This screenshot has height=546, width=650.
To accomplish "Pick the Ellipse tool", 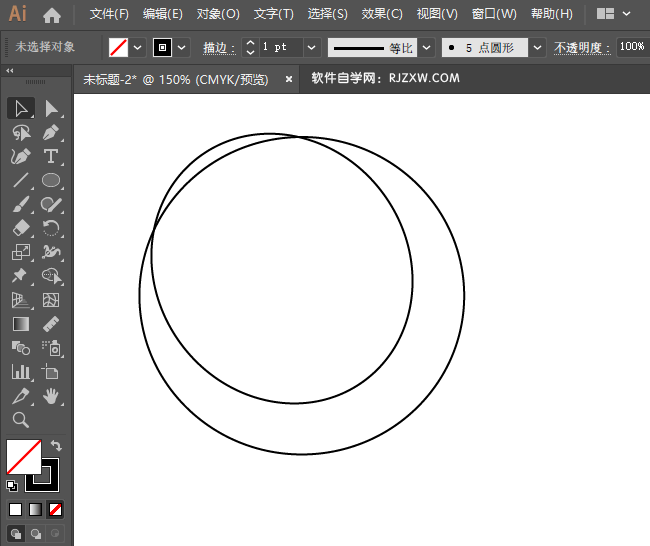I will (x=52, y=180).
